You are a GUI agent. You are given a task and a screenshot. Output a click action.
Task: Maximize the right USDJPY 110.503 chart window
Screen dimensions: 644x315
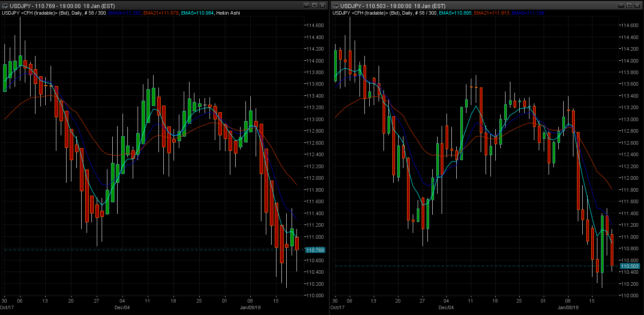tap(628, 6)
